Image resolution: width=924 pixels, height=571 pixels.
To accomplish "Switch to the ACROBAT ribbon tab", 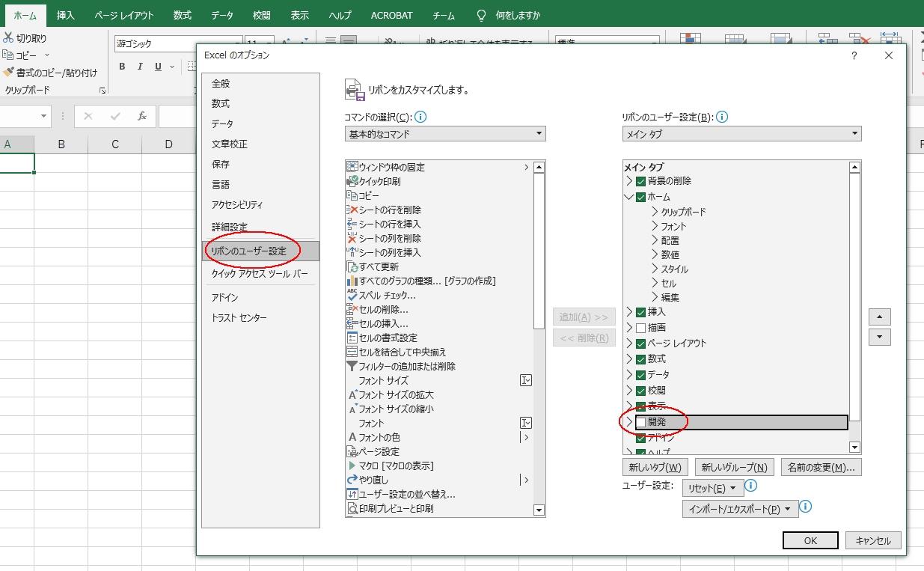I will click(391, 15).
